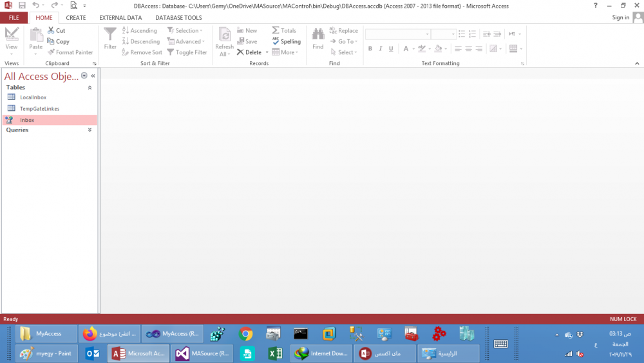Screen dimensions: 644x363
Task: Click the numbered list icon
Action: click(x=472, y=34)
